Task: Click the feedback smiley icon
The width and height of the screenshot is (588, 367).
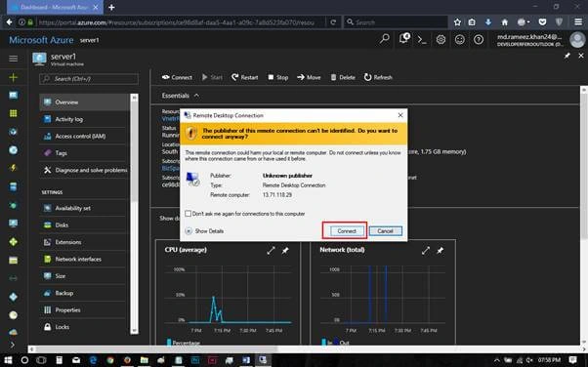Action: pos(460,39)
